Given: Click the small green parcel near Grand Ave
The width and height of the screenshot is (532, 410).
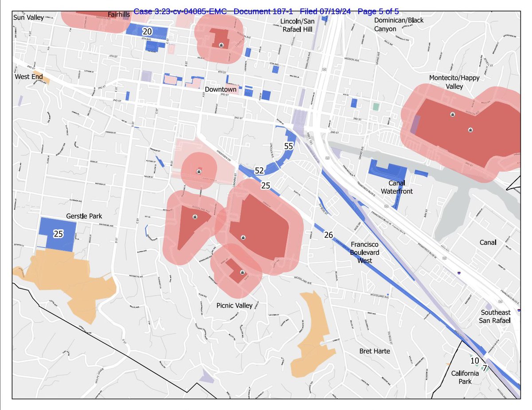Looking at the screenshot, I should coord(376,107).
